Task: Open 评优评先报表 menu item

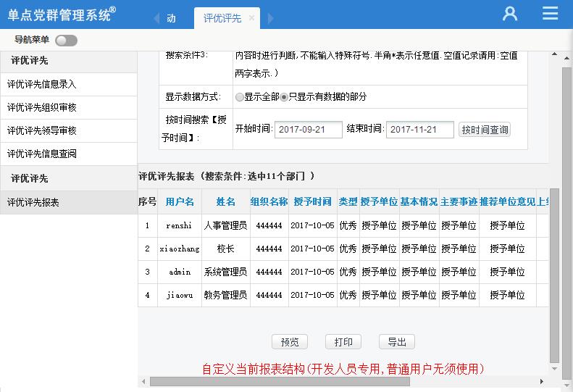Action: tap(69, 202)
